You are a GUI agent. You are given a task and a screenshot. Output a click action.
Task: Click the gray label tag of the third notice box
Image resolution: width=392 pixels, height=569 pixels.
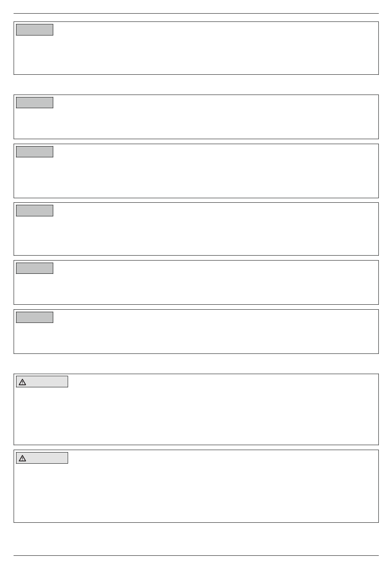[35, 152]
